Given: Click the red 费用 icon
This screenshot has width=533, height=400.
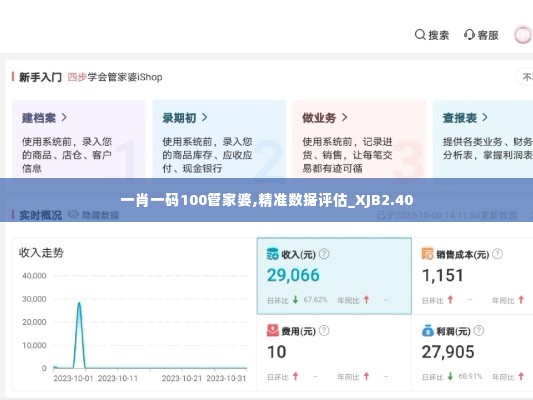Looking at the screenshot, I should 273,330.
